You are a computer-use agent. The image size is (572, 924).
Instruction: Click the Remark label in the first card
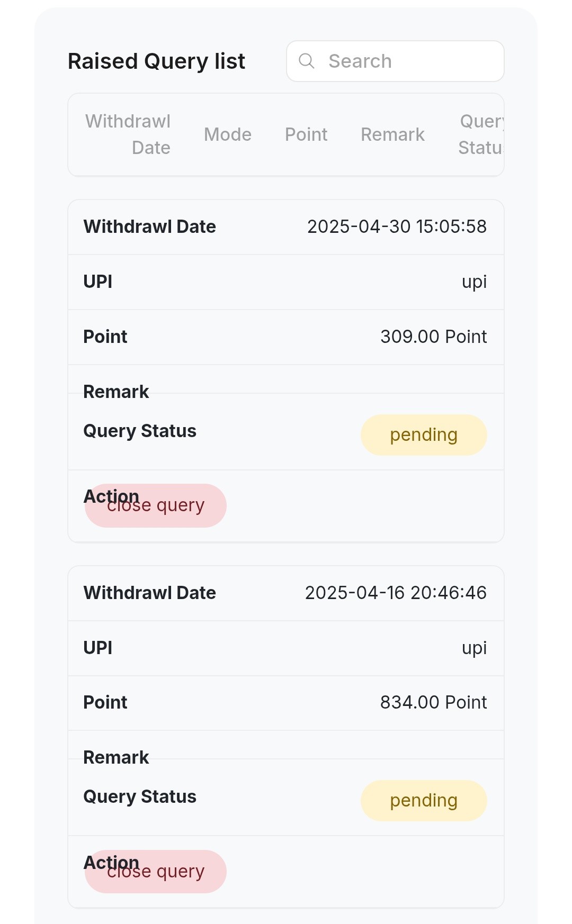[116, 392]
